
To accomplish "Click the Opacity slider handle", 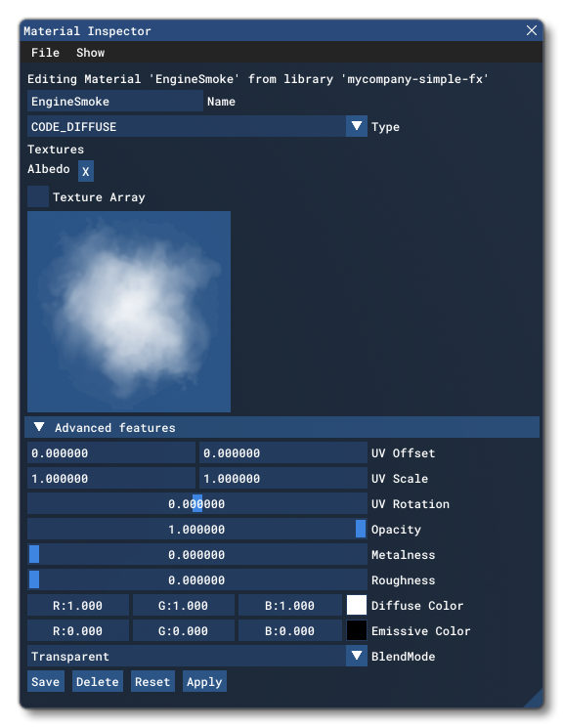I will click(x=361, y=529).
